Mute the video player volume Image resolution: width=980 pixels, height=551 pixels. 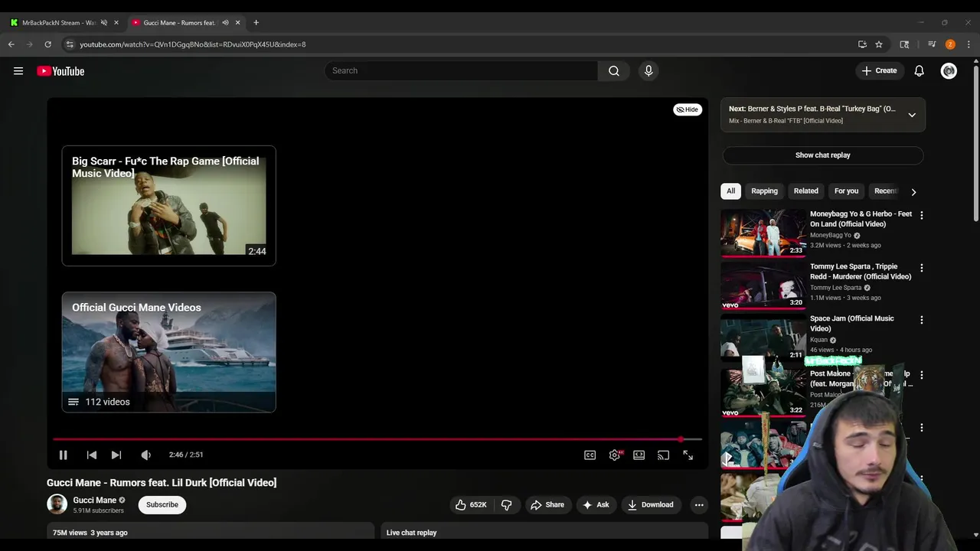pyautogui.click(x=145, y=455)
